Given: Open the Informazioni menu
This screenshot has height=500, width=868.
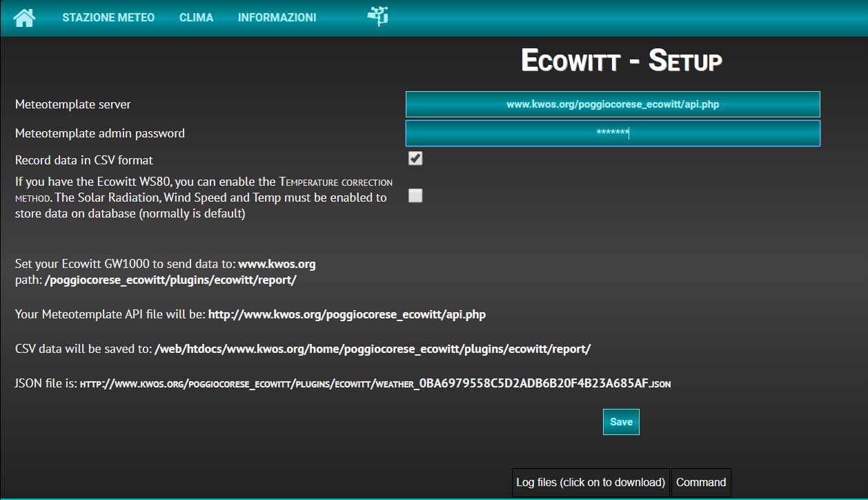Looking at the screenshot, I should pyautogui.click(x=277, y=17).
